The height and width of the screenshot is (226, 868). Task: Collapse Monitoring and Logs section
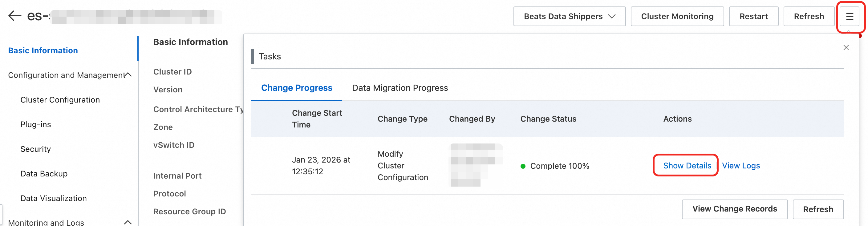(x=128, y=222)
